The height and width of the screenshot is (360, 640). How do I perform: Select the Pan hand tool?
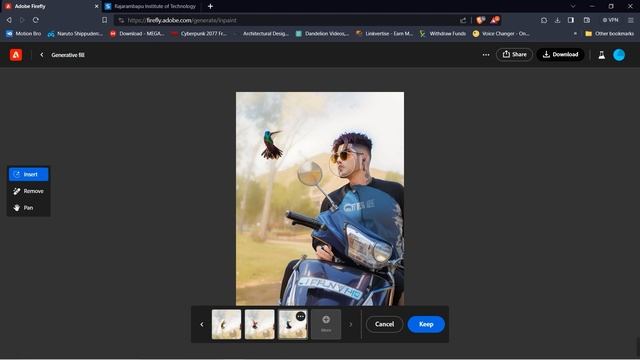(28, 208)
